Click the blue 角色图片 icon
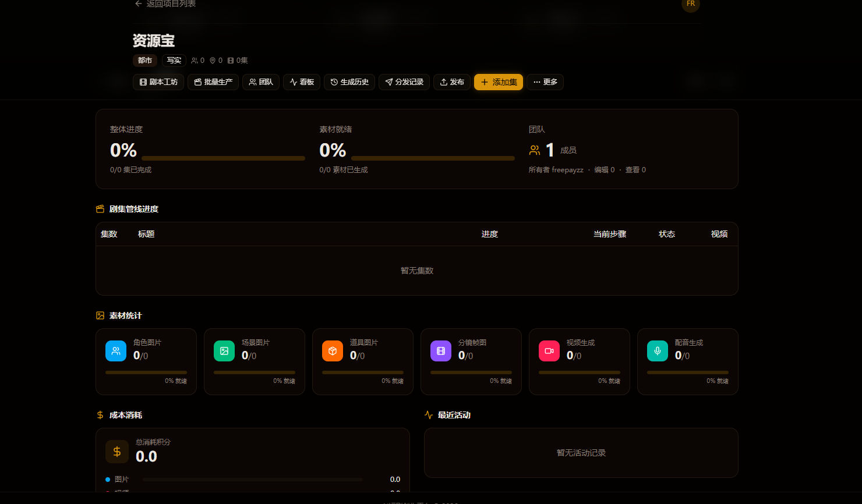The image size is (862, 504). pos(116,351)
